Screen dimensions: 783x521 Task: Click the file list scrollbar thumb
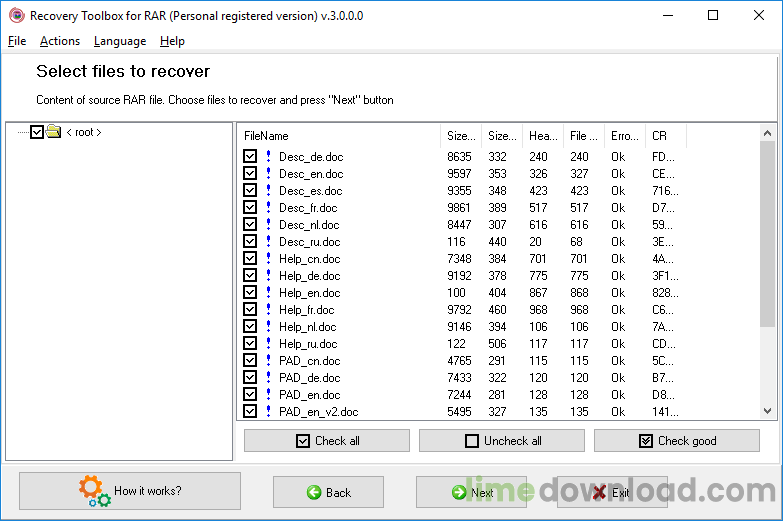coord(768,234)
